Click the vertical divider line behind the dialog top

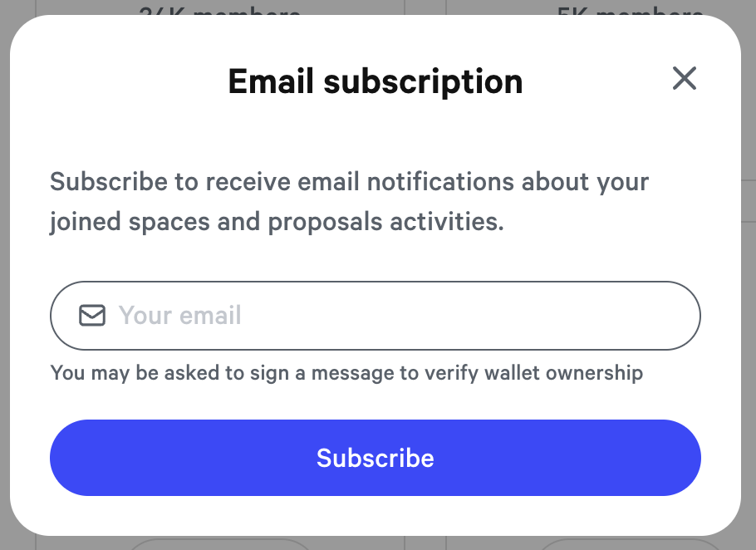click(x=405, y=8)
